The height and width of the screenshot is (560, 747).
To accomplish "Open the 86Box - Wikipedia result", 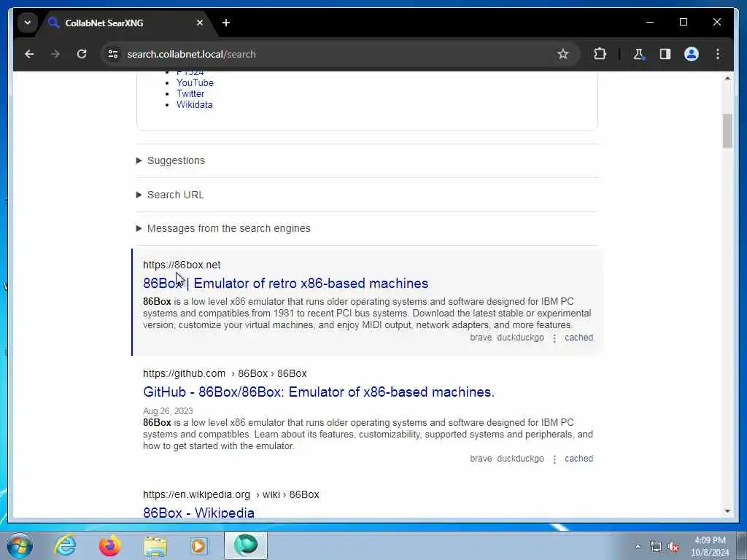I will point(198,513).
